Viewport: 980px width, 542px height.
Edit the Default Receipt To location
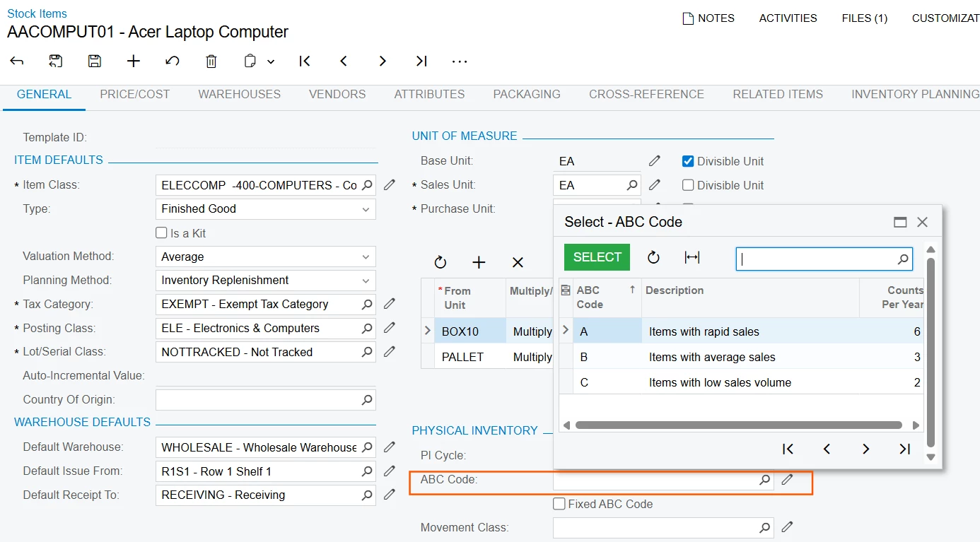click(390, 495)
